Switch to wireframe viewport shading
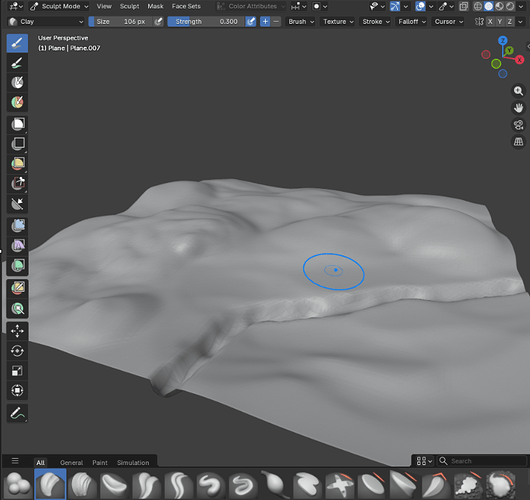530x500 pixels. tap(478, 6)
